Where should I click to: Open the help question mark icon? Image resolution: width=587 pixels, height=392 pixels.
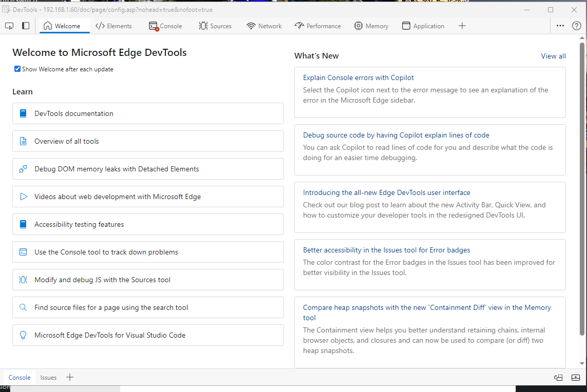tap(577, 26)
